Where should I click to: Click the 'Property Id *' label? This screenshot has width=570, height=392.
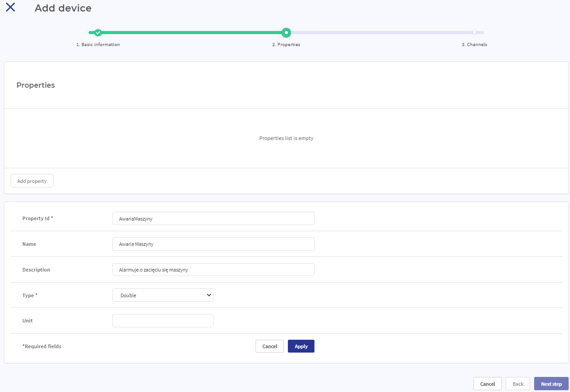pos(38,218)
